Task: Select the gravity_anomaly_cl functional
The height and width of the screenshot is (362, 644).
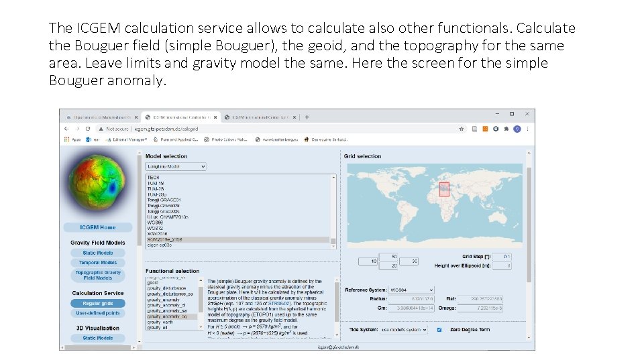Action: (166, 305)
